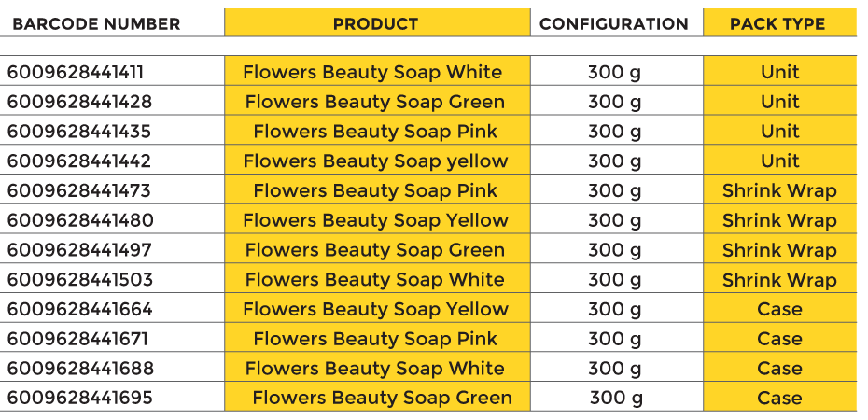Click the BARCODE NUMBER column header
The width and height of the screenshot is (868, 420).
96,24
